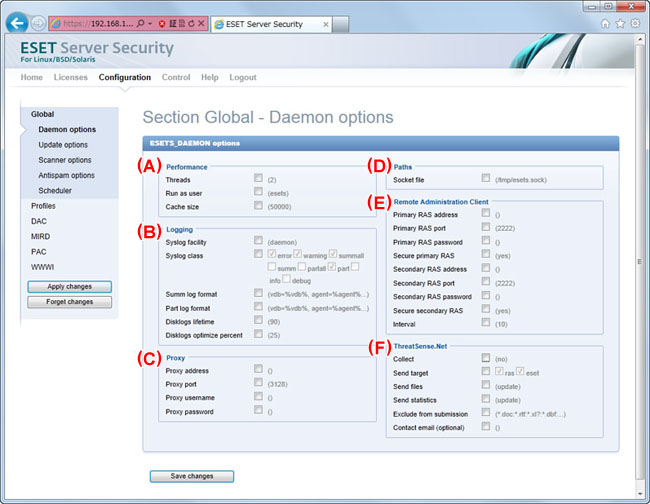Image resolution: width=650 pixels, height=504 pixels.
Task: Enable the Proxy address checkbox
Action: point(258,368)
